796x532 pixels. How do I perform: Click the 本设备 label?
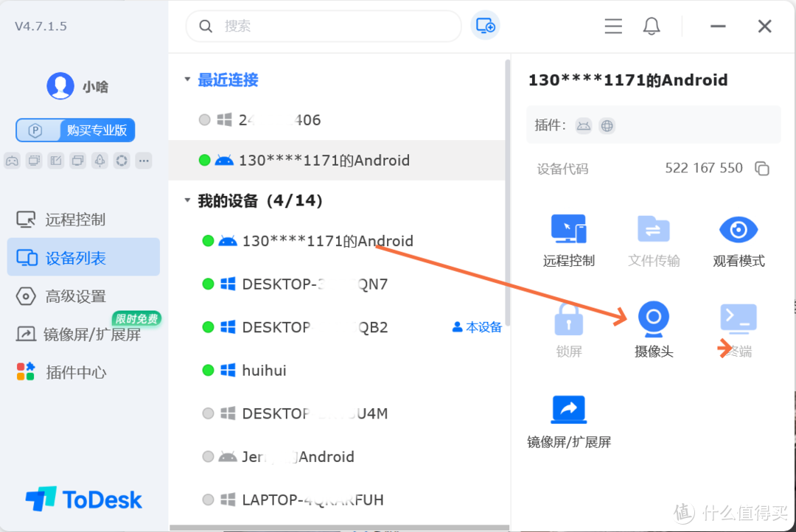click(x=477, y=327)
